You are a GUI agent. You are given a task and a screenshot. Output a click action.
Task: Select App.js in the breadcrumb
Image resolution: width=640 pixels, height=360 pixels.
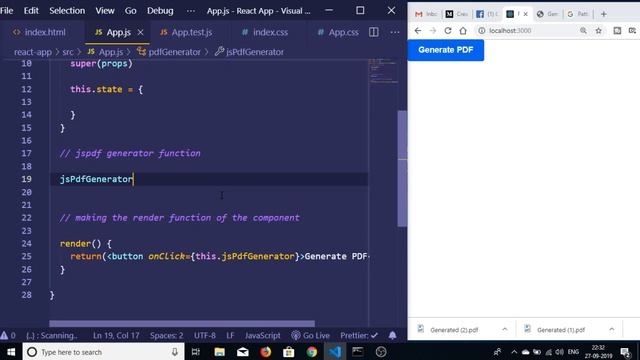pyautogui.click(x=106, y=52)
